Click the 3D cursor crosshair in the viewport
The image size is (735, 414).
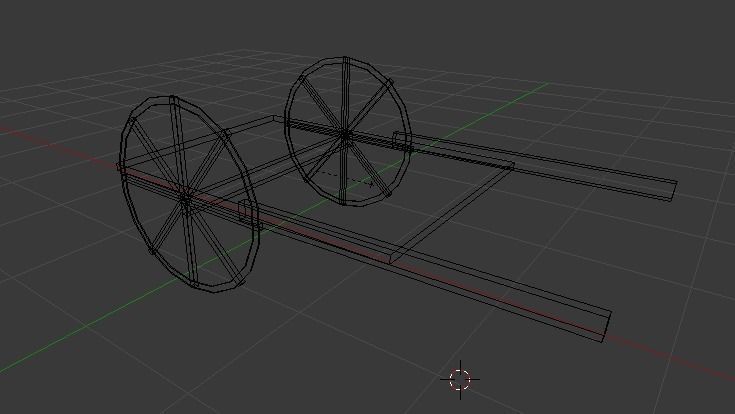click(460, 380)
